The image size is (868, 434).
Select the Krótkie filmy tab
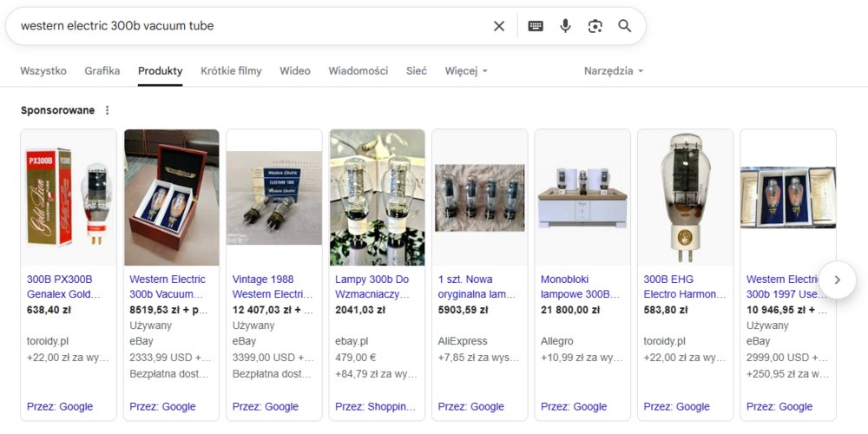pyautogui.click(x=231, y=71)
